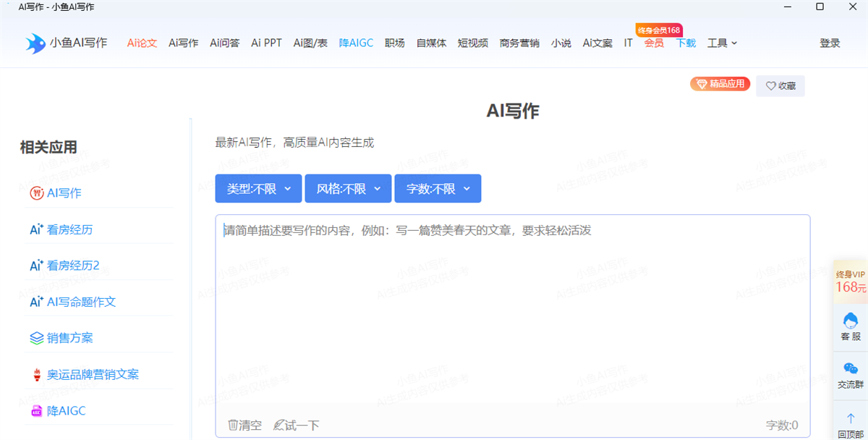The image size is (868, 440).
Task: Click the 登录 login link
Action: [x=830, y=43]
